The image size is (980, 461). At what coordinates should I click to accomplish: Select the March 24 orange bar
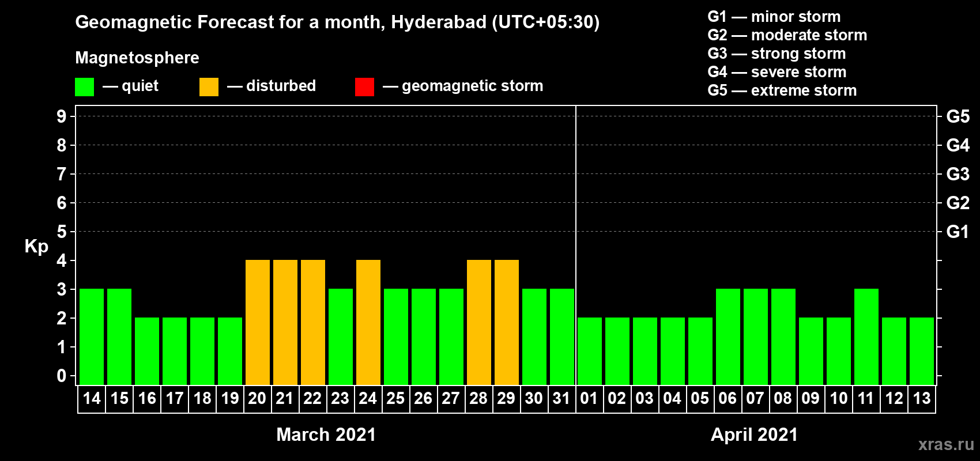(x=368, y=322)
